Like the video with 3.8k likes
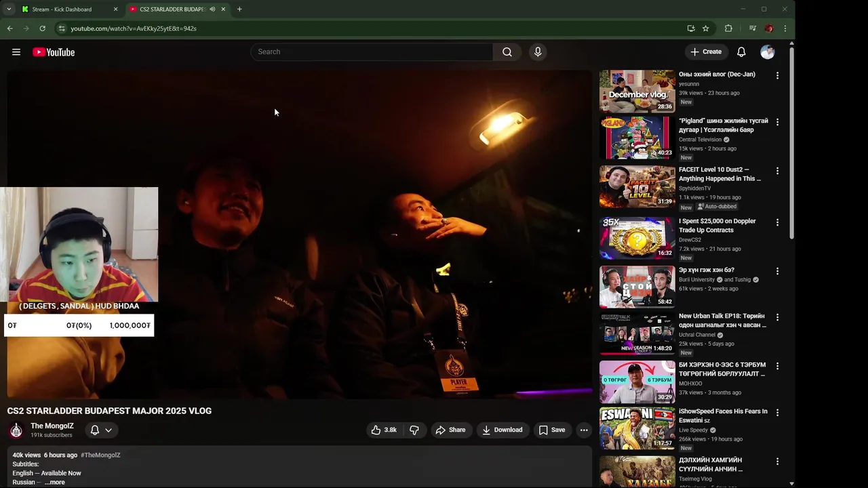The image size is (868, 488). coord(384,430)
